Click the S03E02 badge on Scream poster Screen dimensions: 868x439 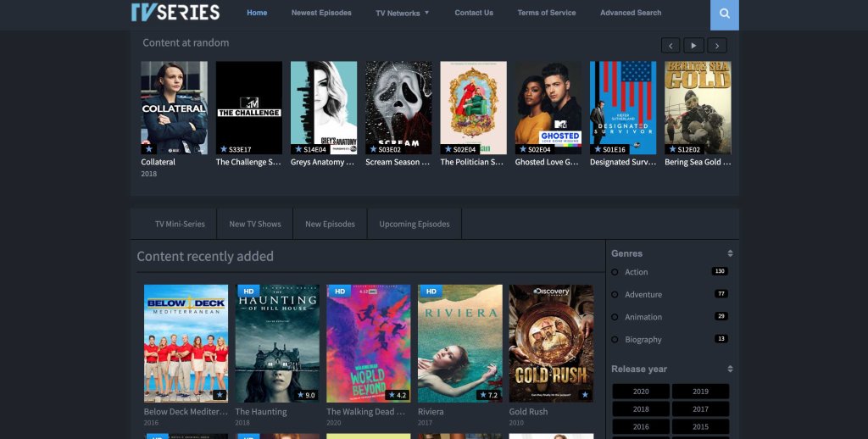[385, 149]
